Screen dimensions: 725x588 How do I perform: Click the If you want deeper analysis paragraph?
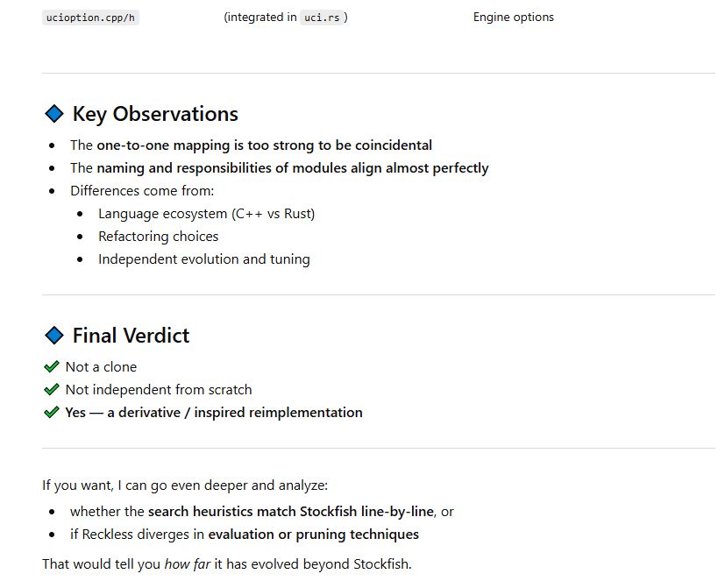coord(185,485)
